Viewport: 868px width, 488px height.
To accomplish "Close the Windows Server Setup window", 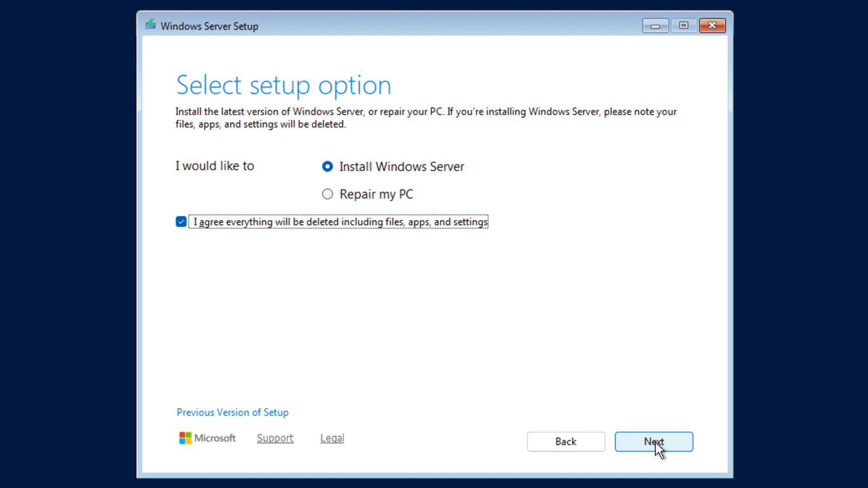I will (712, 25).
